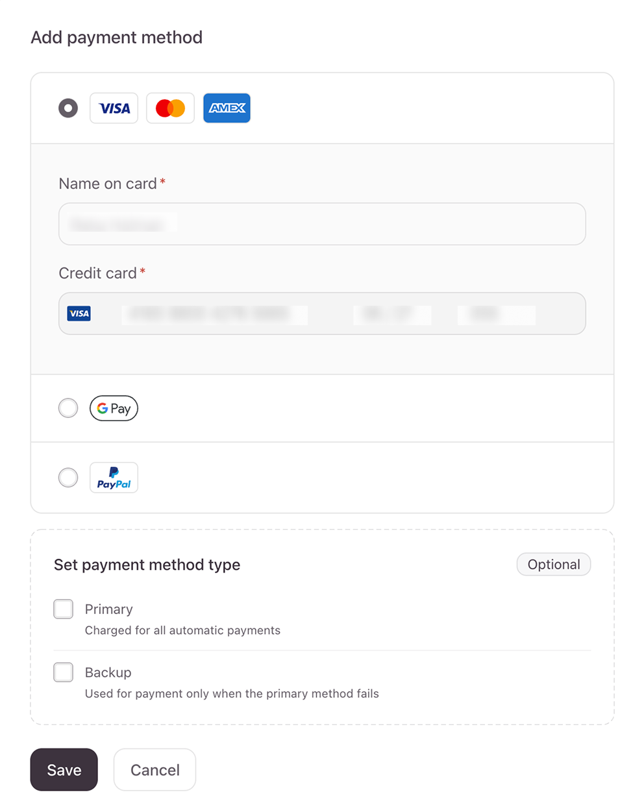Click the Backup option label
Image resolution: width=644 pixels, height=812 pixels.
tap(108, 672)
